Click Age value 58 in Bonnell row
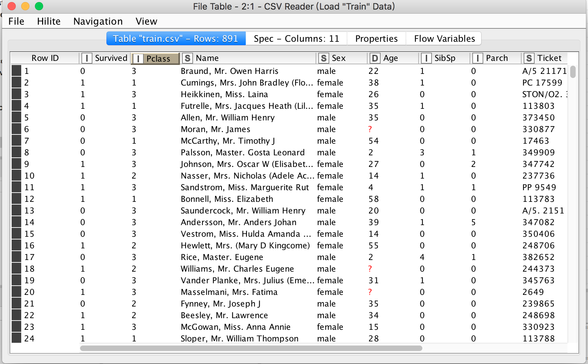This screenshot has width=588, height=364. coord(373,199)
